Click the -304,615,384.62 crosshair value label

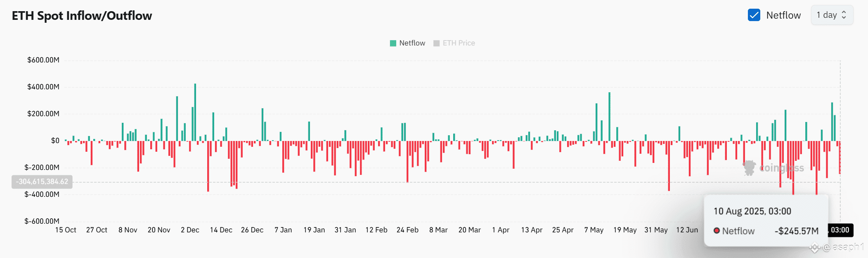pyautogui.click(x=42, y=182)
